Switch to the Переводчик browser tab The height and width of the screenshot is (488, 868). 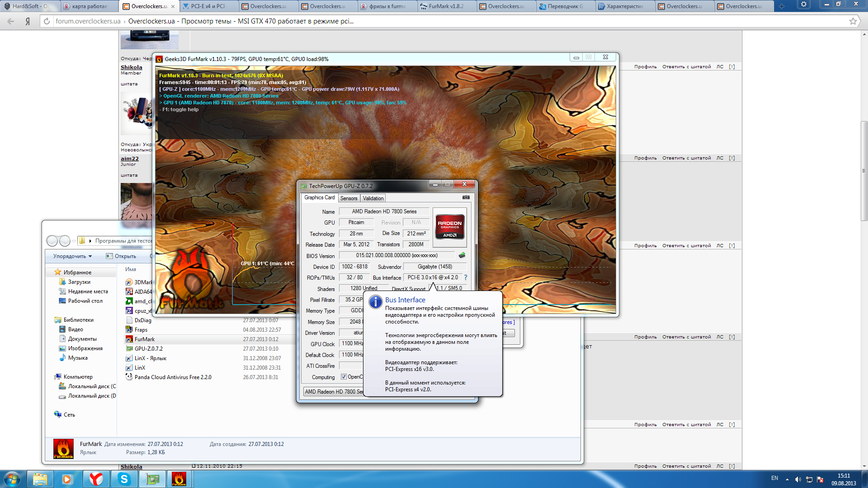[x=565, y=6]
